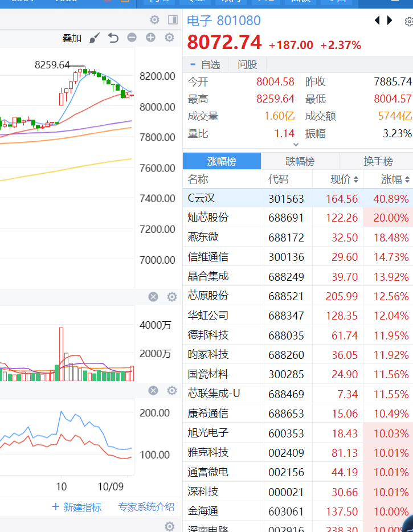Click the undo arrow icon in chart toolbar

(x=113, y=38)
